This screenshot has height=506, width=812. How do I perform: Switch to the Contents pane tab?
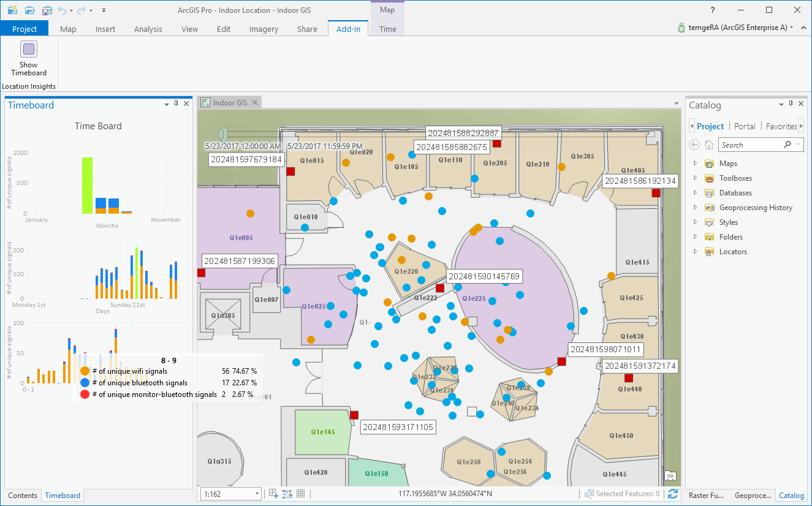point(23,496)
